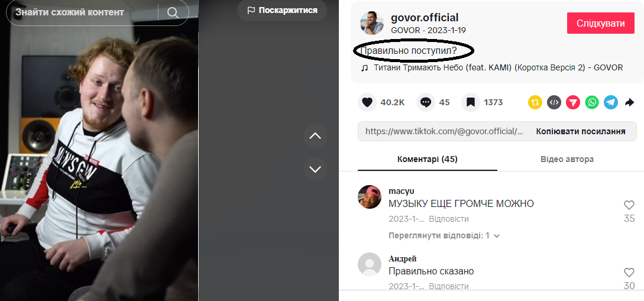Switch to Відео автора tab
The width and height of the screenshot is (644, 301).
567,159
